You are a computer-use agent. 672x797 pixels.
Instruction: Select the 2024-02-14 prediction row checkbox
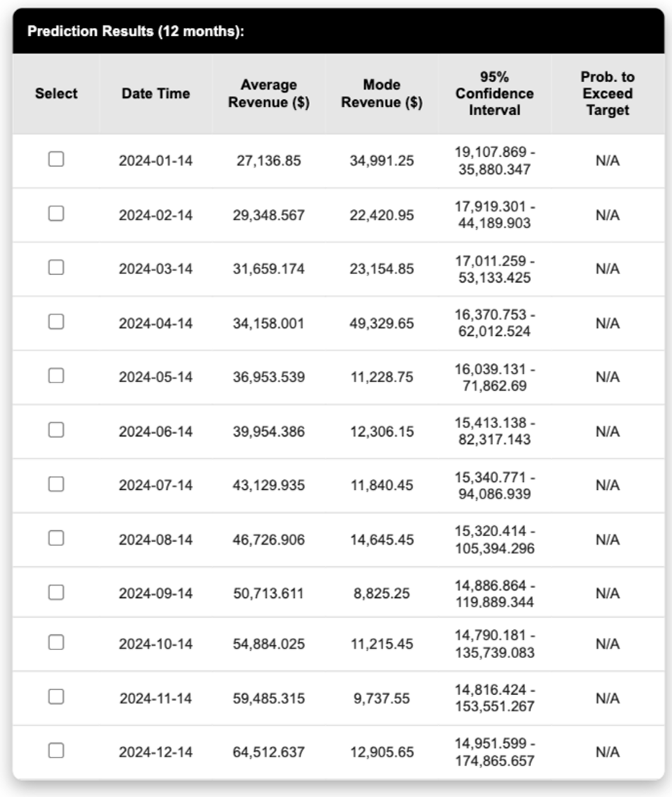(56, 213)
